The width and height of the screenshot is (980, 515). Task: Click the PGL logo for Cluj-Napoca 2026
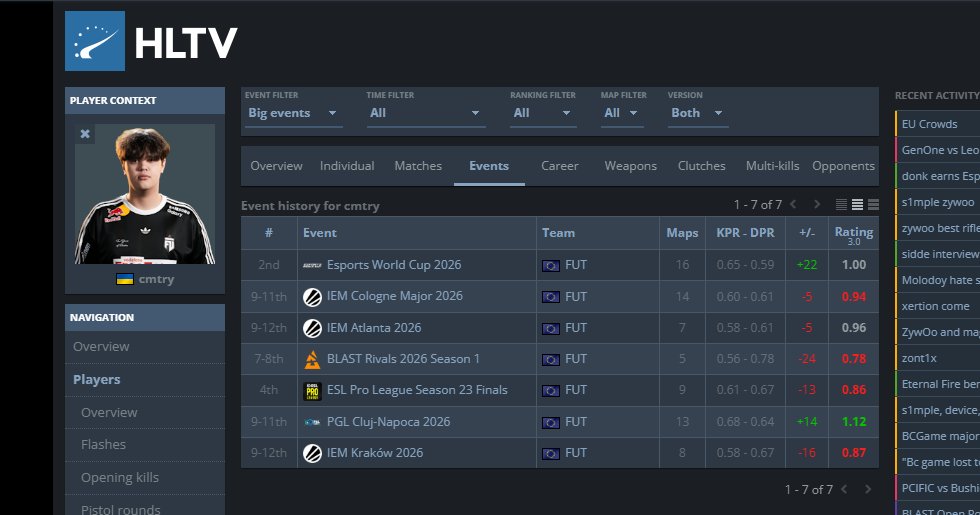coord(312,422)
